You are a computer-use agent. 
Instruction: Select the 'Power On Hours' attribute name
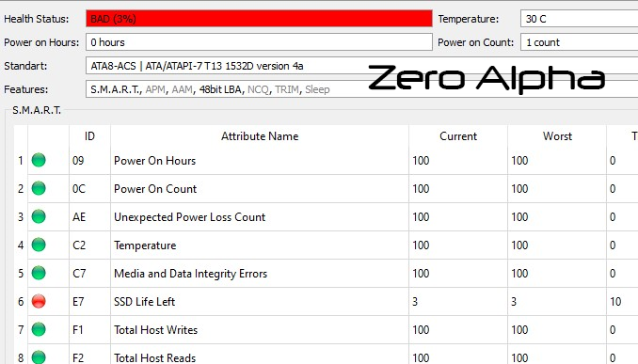click(154, 161)
